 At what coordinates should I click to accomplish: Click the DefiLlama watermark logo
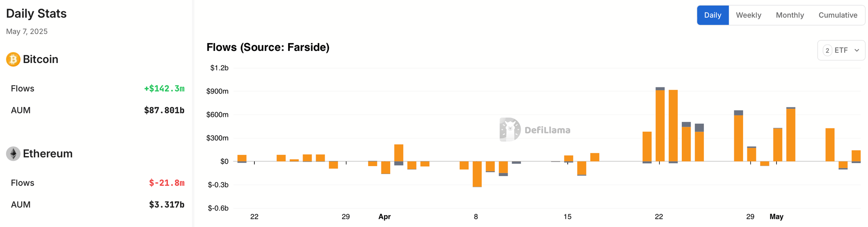pyautogui.click(x=535, y=130)
